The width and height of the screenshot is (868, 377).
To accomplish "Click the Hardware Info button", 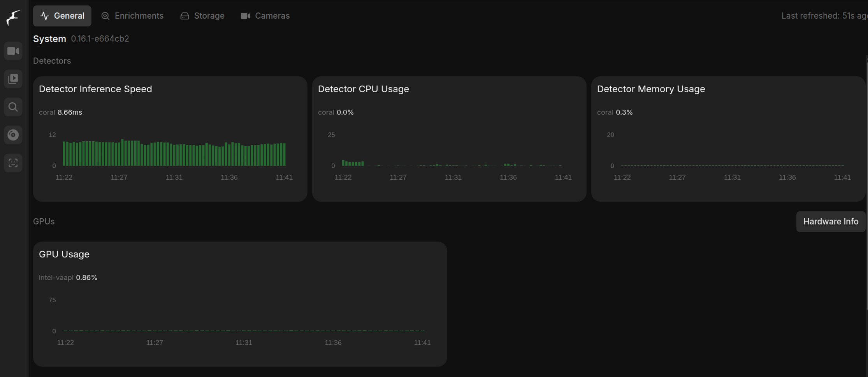I will click(x=831, y=221).
